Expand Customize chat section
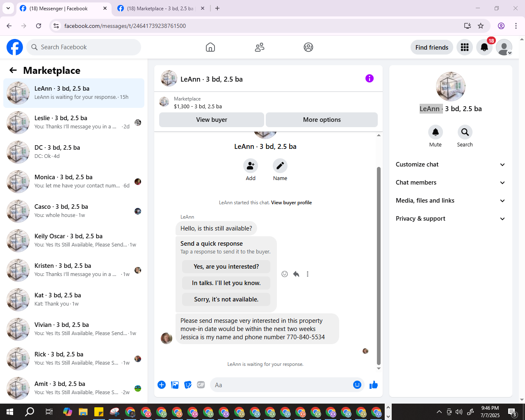Viewport: 525px width, 420px height. click(x=450, y=164)
